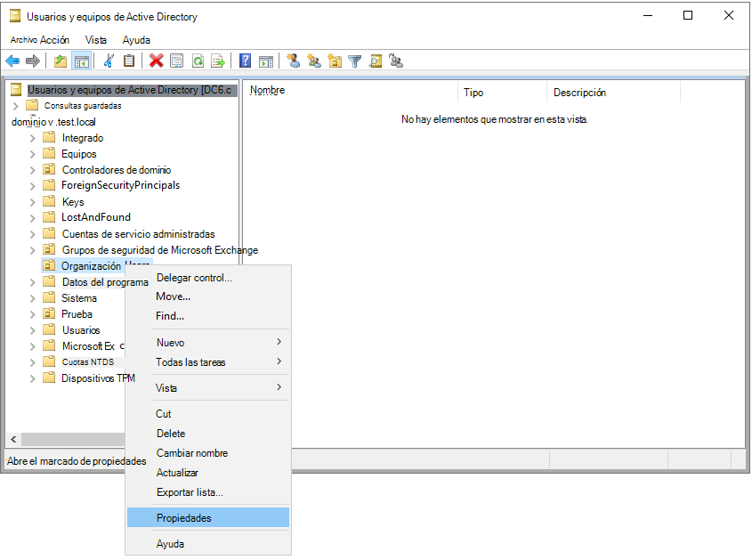
Task: Expand the ForeignSecurityPrincipals node
Action: tap(32, 186)
